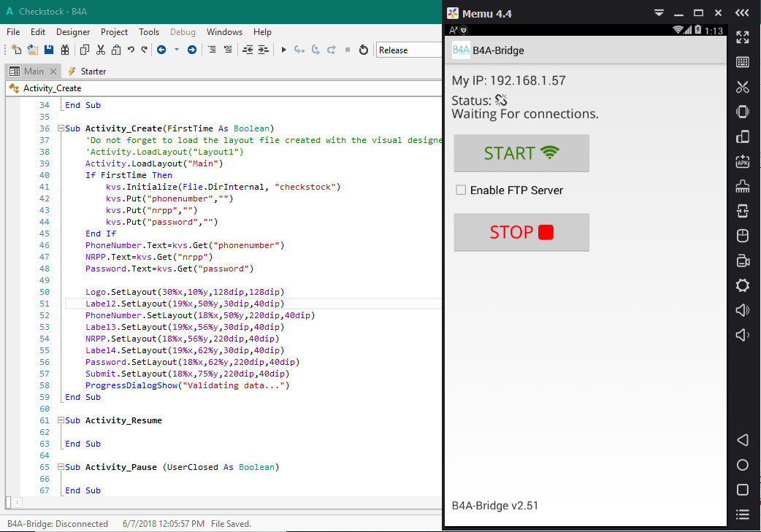The image size is (761, 532).
Task: Open the Activity_Create sub selector dropdown
Action: point(225,88)
